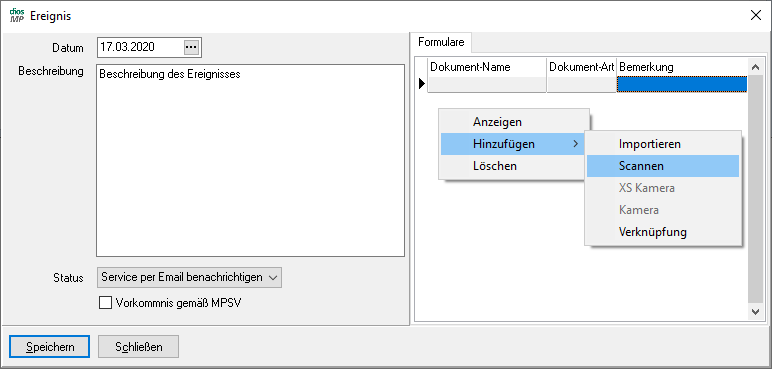This screenshot has height=369, width=772.
Task: Close the Ereignis dialog window
Action: click(755, 16)
